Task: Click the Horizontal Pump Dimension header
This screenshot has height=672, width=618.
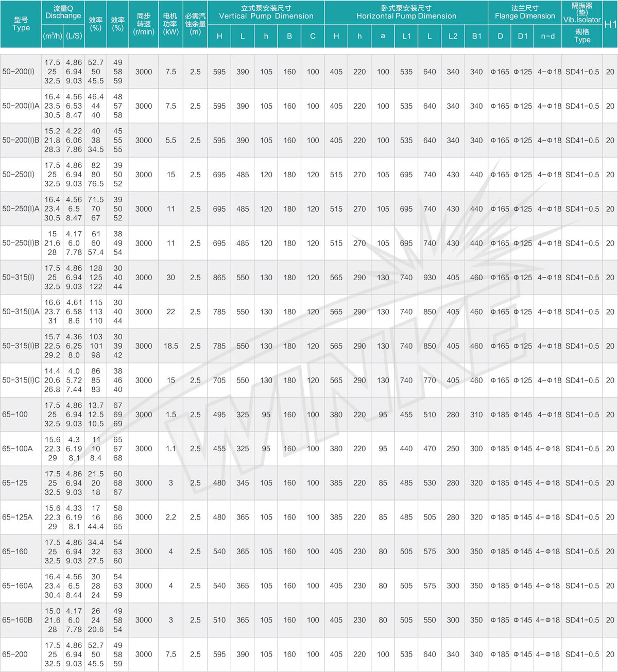Action: click(406, 12)
